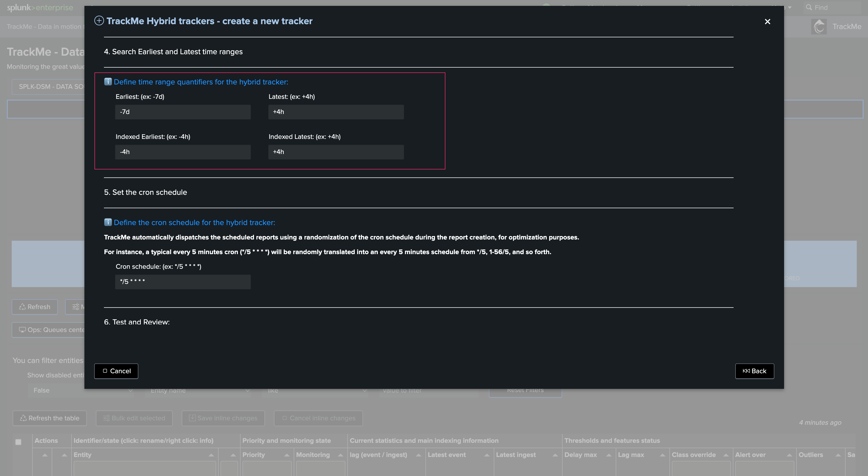Screen dimensions: 868x476
Task: Close the hybrid tracker dialog with the X
Action: click(767, 21)
